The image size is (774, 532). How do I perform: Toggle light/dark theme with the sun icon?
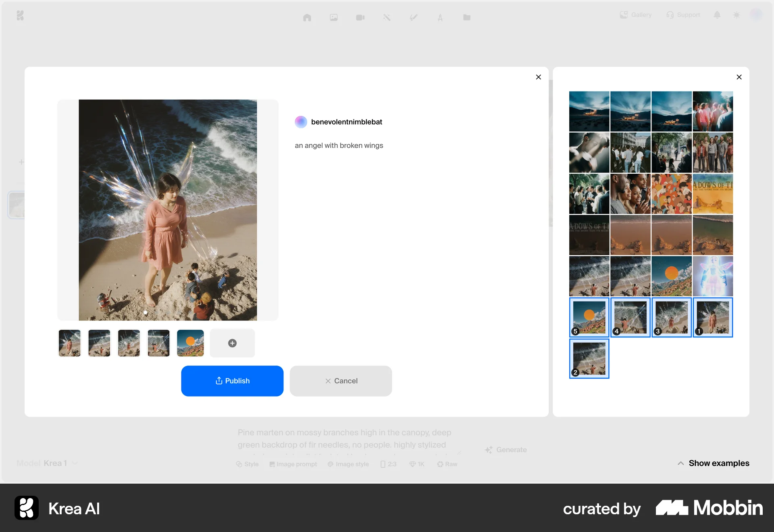pyautogui.click(x=737, y=15)
